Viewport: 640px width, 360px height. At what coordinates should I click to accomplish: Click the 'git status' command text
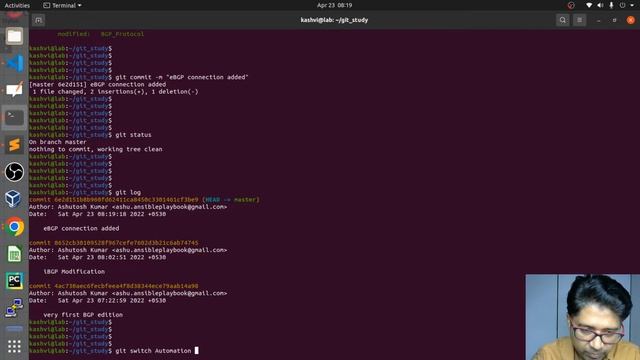click(x=133, y=135)
